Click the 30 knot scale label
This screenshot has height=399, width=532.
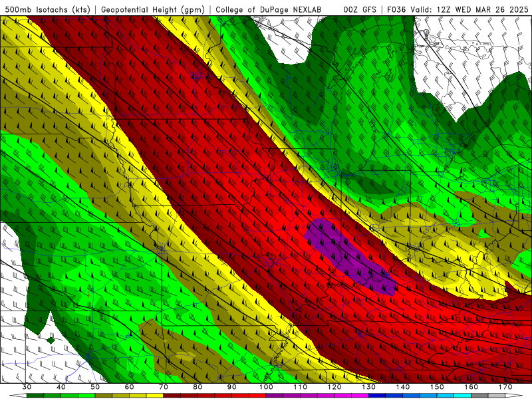click(x=27, y=387)
